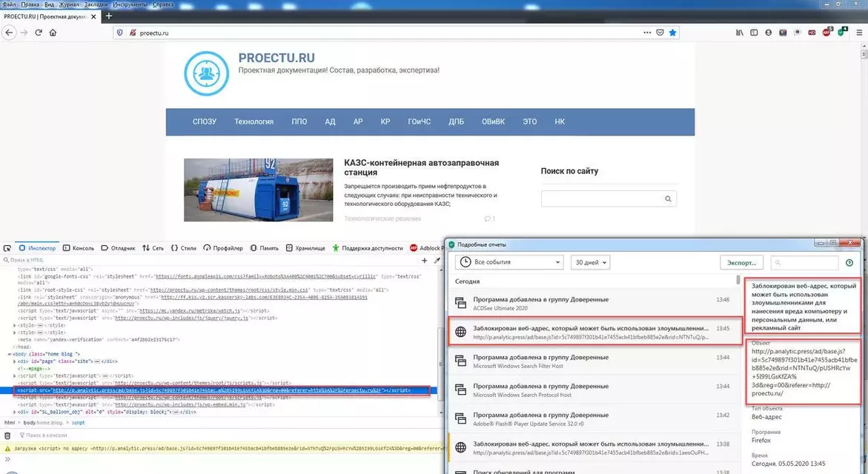
Task: Open the Технология navigation link
Action: [254, 121]
